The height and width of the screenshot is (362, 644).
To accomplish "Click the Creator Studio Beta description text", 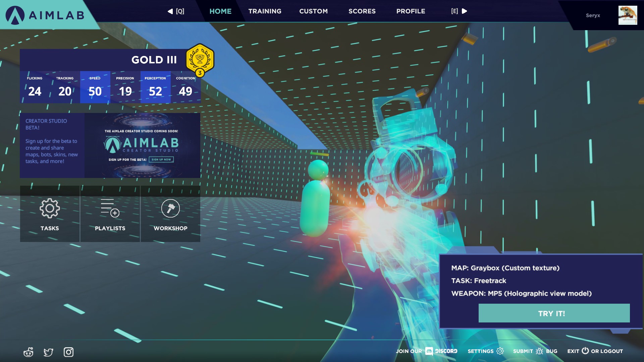I will tap(52, 151).
